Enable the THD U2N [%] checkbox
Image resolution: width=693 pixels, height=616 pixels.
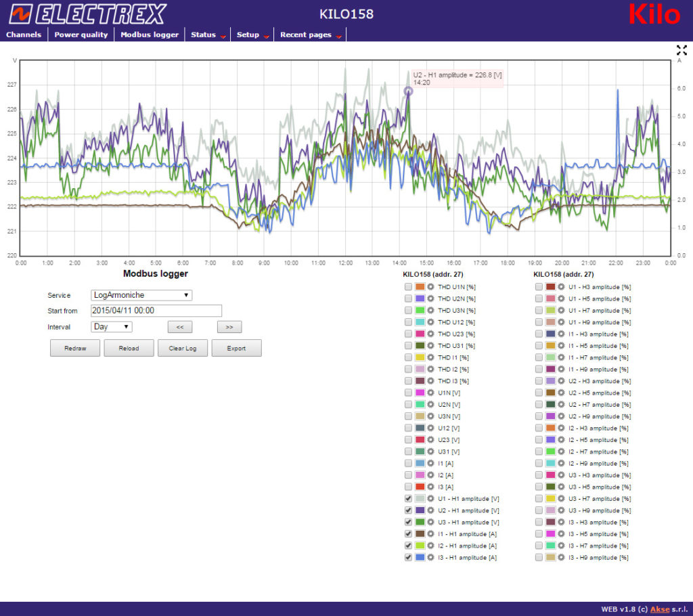coord(408,299)
